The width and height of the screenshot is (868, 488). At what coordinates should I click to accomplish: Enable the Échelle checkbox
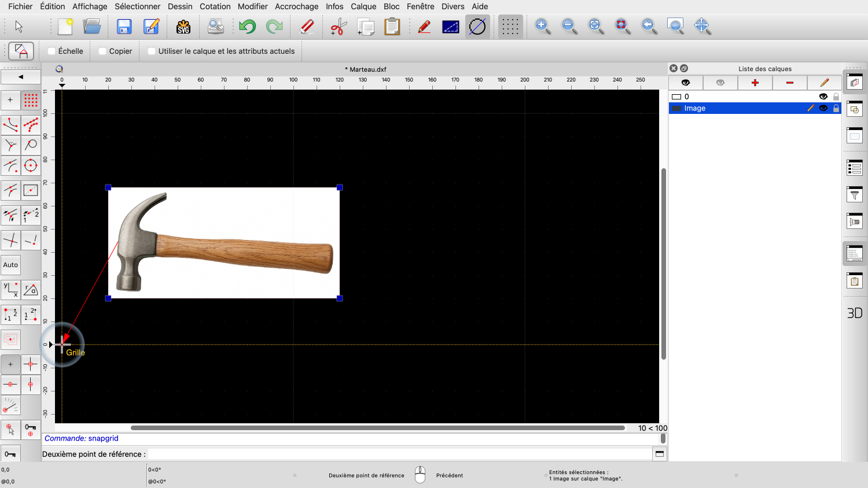[x=52, y=51]
